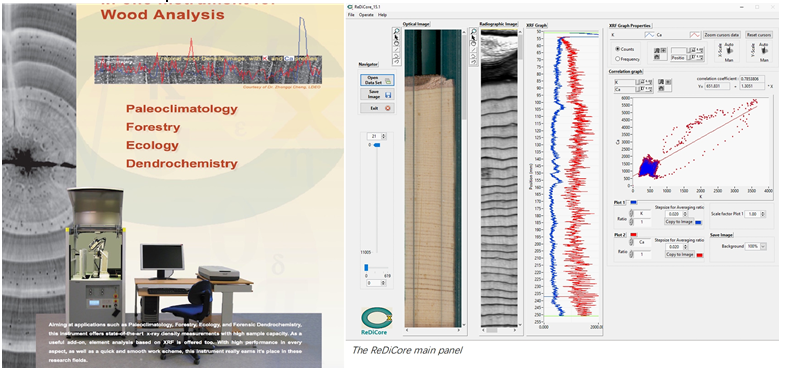Click the Zoom cursors data button
The height and width of the screenshot is (389, 787).
pos(722,35)
